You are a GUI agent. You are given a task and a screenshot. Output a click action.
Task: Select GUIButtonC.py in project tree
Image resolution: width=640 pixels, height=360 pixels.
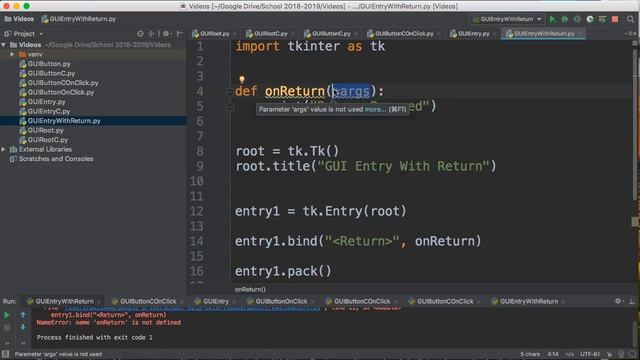click(x=51, y=73)
